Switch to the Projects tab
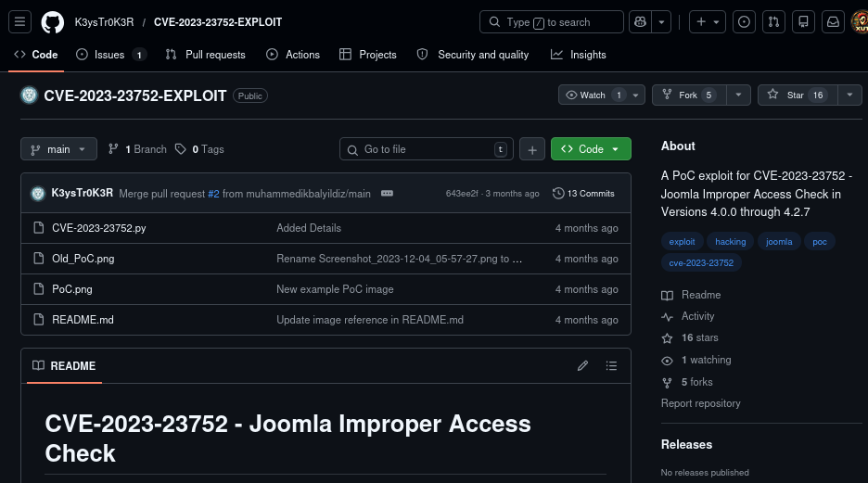868x483 pixels. [368, 54]
